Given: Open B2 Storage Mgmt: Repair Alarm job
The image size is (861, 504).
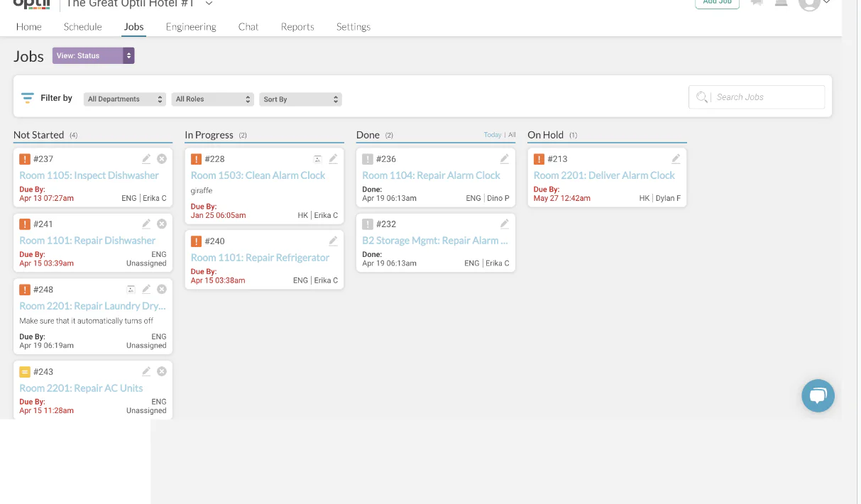Looking at the screenshot, I should pyautogui.click(x=435, y=241).
